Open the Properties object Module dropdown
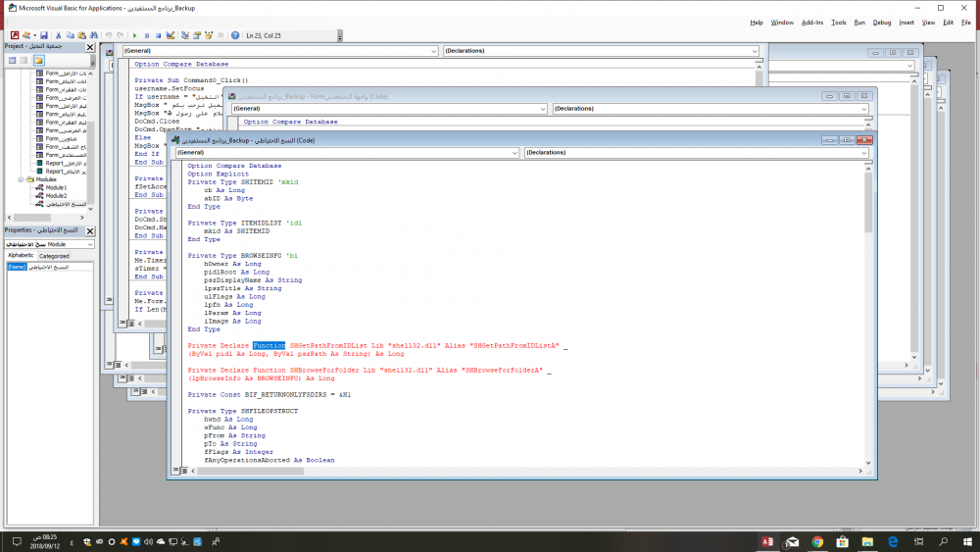Viewport: 980px width, 552px height. (90, 244)
